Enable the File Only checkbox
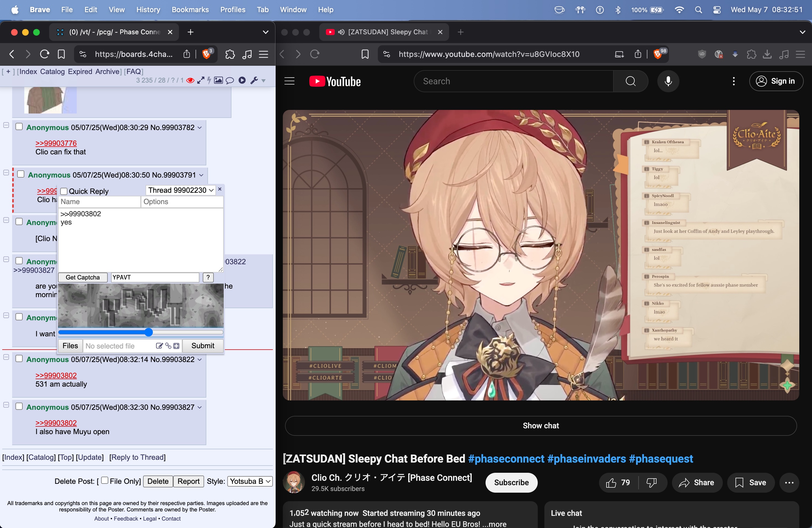 [x=105, y=481]
